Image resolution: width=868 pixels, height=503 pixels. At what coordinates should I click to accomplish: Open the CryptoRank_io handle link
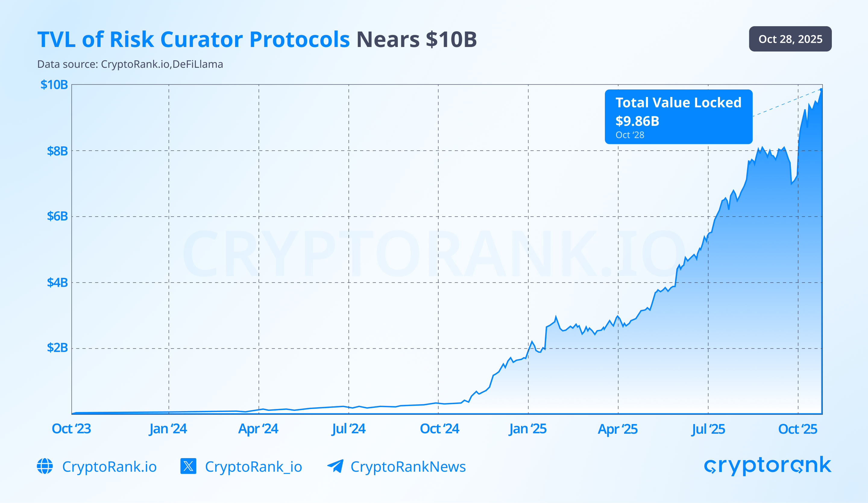(x=253, y=467)
